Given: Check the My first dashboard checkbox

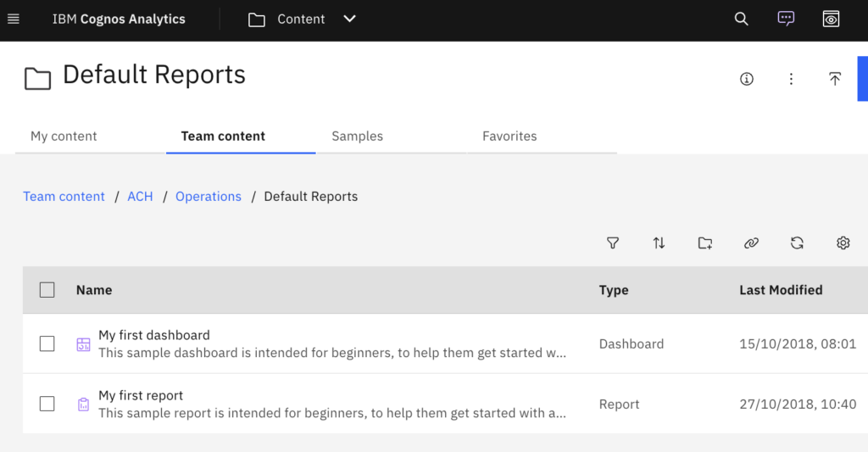Looking at the screenshot, I should (x=47, y=343).
